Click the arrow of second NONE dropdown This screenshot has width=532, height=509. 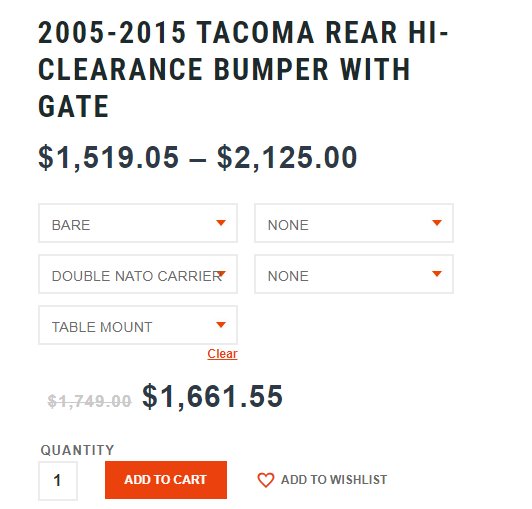437,274
